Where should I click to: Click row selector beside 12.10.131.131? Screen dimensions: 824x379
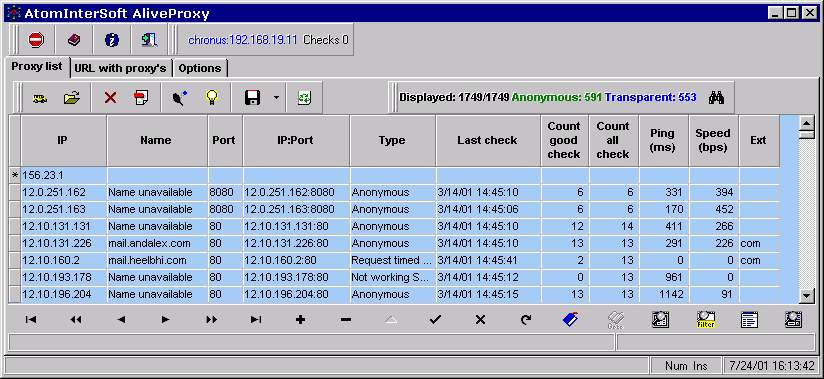coord(15,226)
